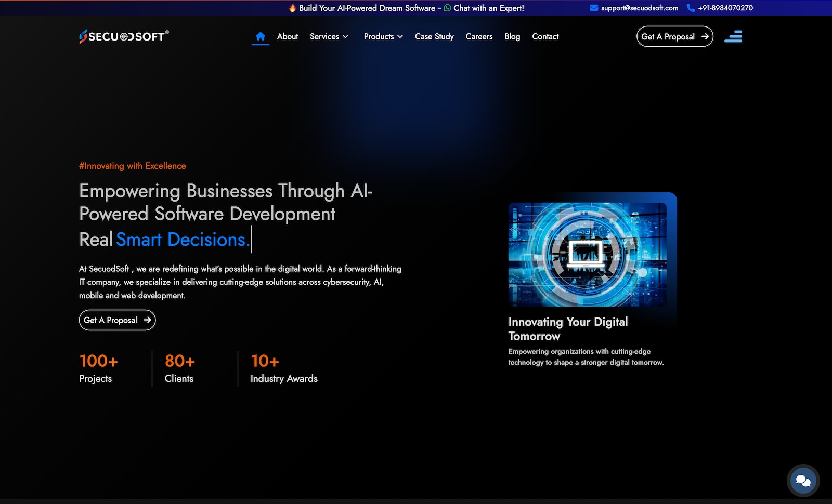Click the header Get A Proposal button
The width and height of the screenshot is (832, 504).
[x=674, y=36]
